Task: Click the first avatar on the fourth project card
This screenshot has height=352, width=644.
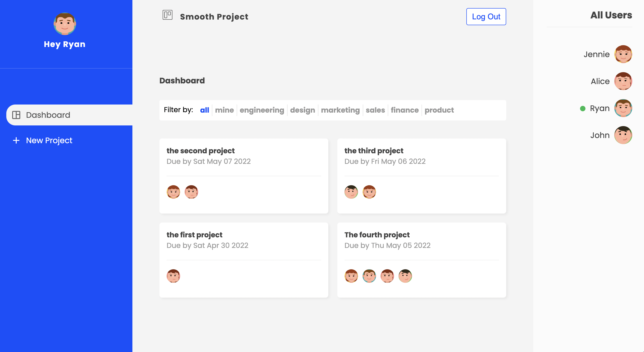Action: 351,276
